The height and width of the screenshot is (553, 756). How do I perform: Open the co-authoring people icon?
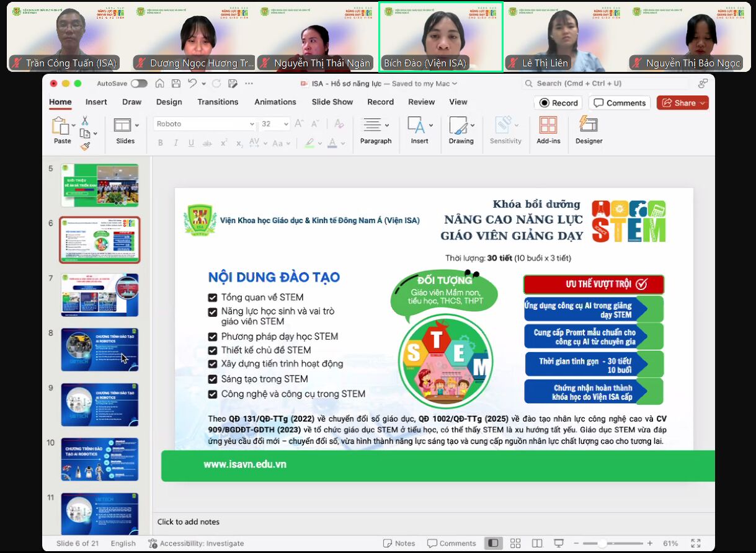[x=703, y=84]
